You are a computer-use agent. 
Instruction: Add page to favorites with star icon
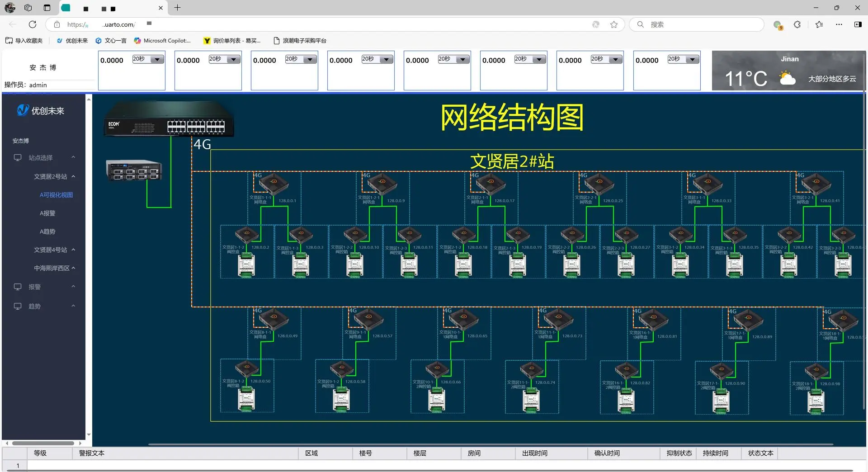[613, 24]
